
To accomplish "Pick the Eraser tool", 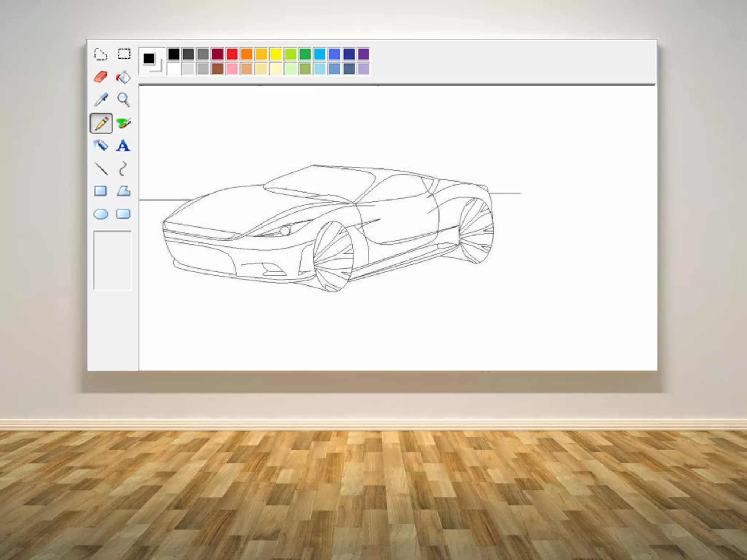I will pos(100,77).
